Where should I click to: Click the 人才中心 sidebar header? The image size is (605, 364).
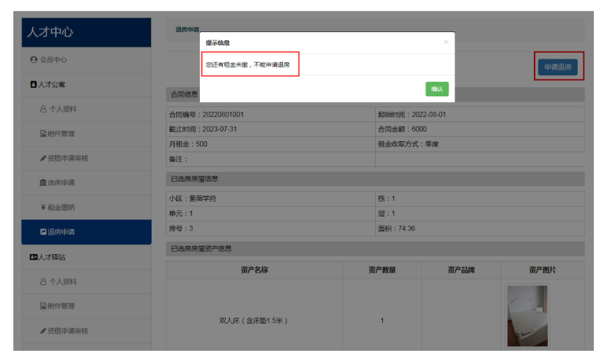[x=82, y=32]
